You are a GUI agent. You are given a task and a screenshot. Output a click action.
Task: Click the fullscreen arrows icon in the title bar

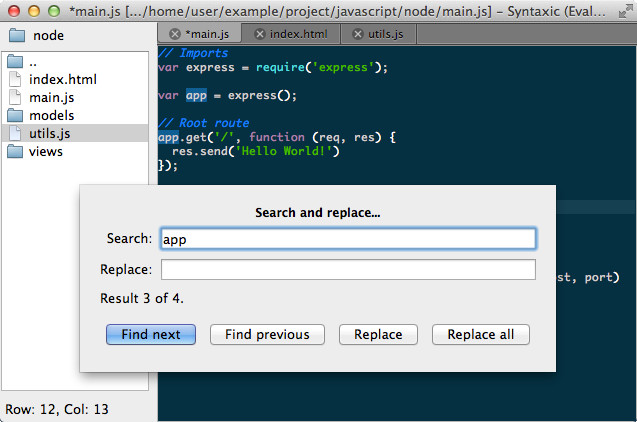pyautogui.click(x=625, y=11)
